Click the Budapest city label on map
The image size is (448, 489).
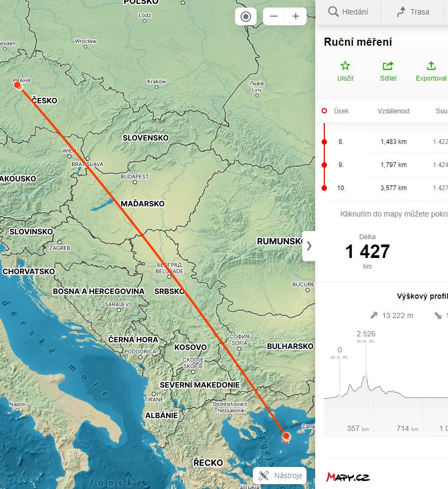coord(134,176)
